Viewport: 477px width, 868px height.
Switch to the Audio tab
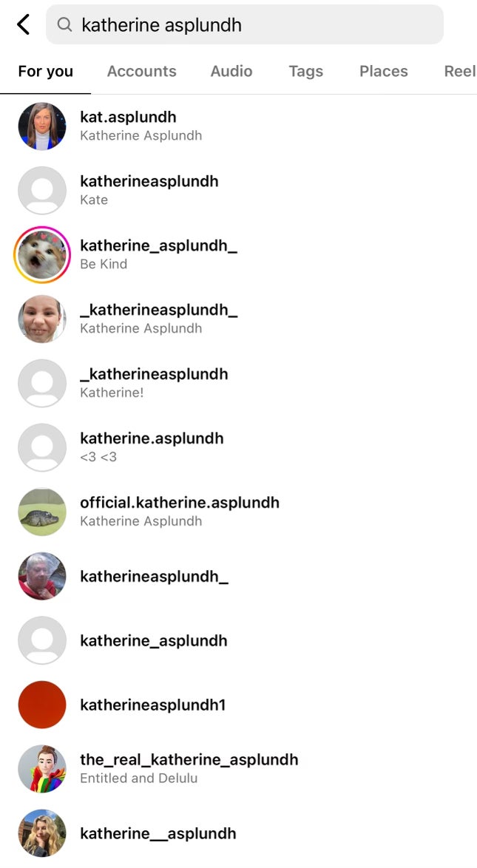tap(231, 72)
